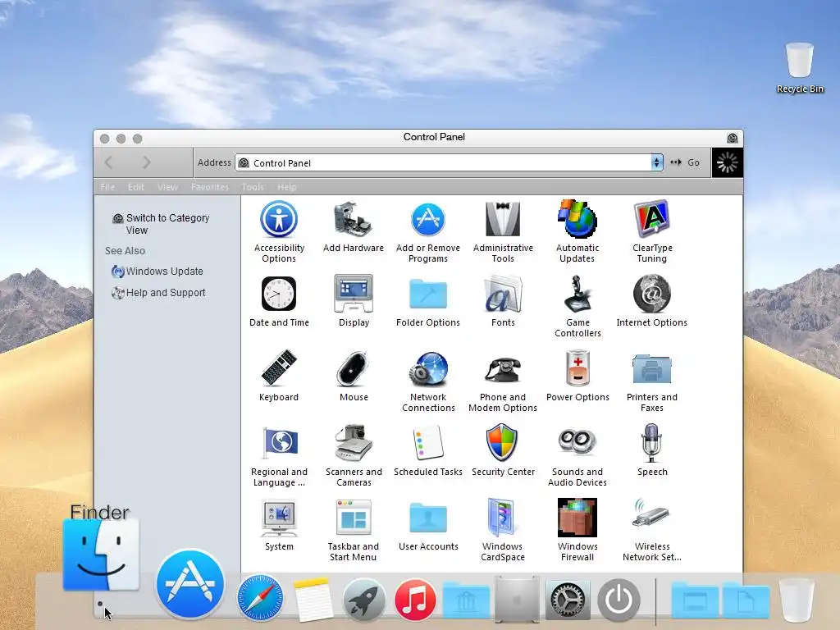840x630 pixels.
Task: Open Scheduled Tasks
Action: coord(428,450)
